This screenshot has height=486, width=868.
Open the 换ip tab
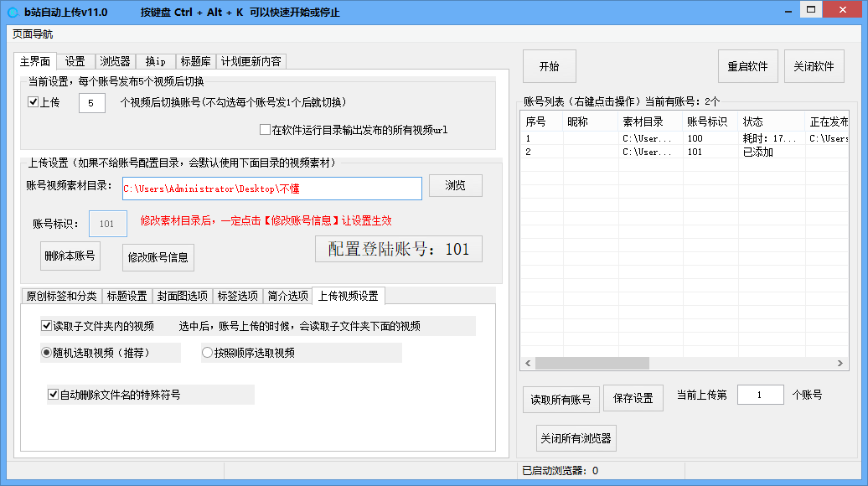point(156,61)
